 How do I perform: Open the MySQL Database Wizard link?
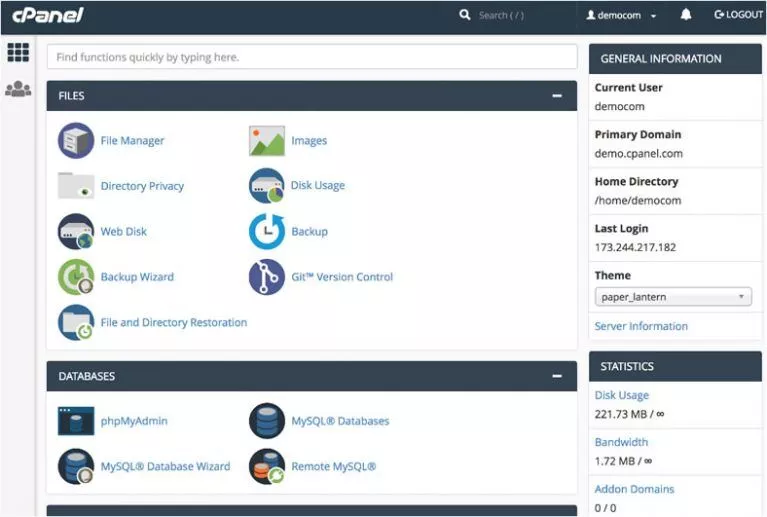tap(165, 467)
